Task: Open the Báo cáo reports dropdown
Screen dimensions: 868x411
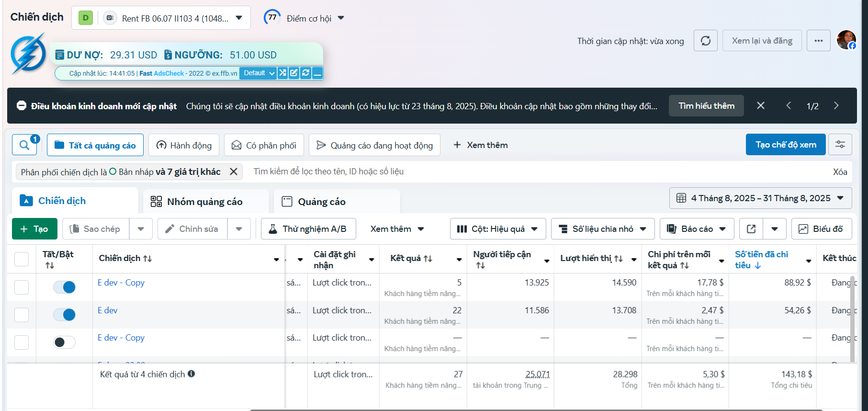Action: point(697,229)
